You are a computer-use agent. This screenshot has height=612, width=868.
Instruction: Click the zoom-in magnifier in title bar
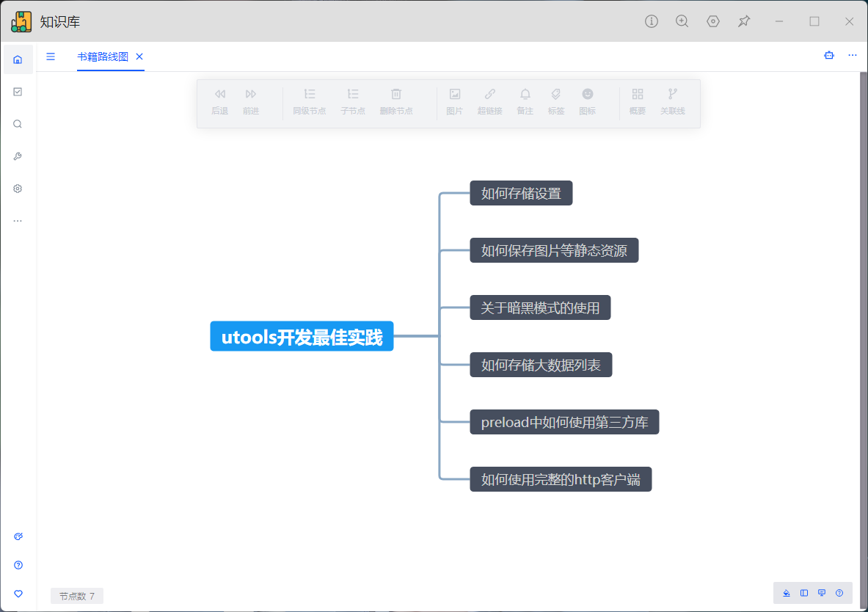click(x=682, y=21)
